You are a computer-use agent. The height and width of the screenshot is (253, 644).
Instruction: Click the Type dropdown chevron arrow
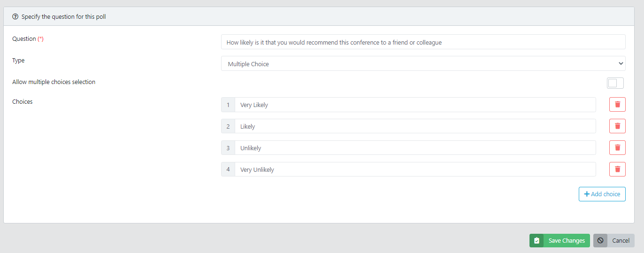621,64
